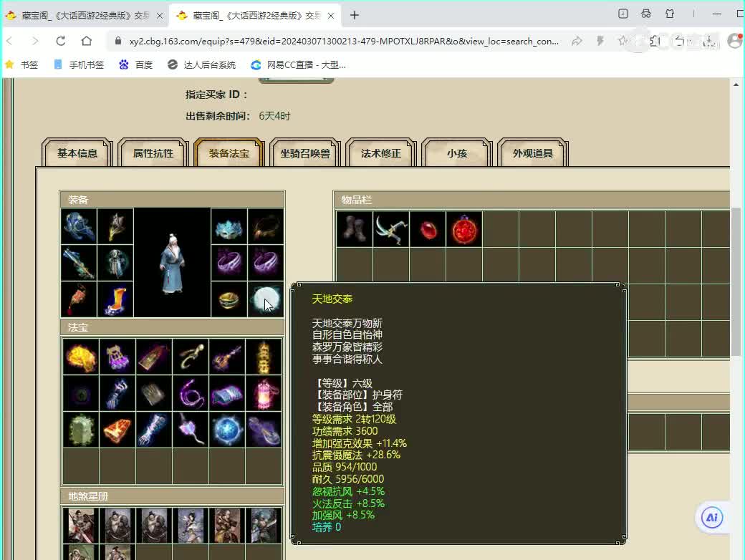Click the page vertical scrollbar
The image size is (745, 560).
[736, 281]
